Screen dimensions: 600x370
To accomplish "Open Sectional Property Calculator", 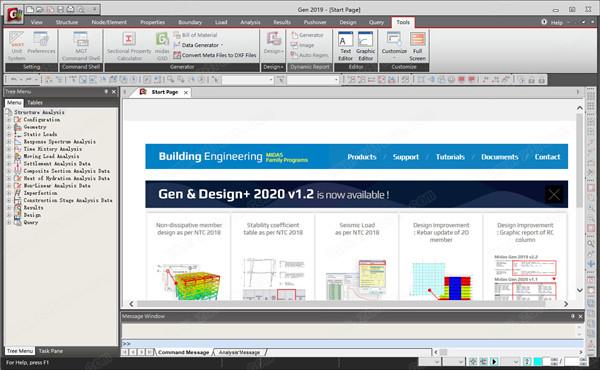I will pyautogui.click(x=129, y=46).
